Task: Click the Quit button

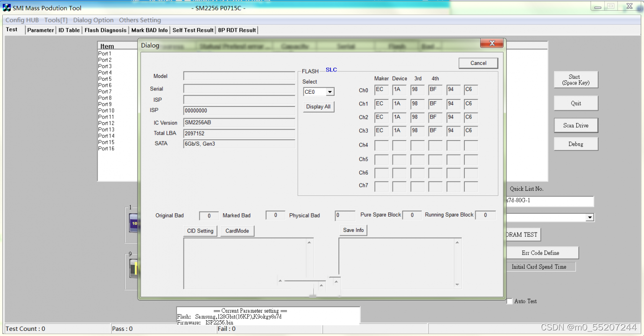Action: [x=576, y=103]
